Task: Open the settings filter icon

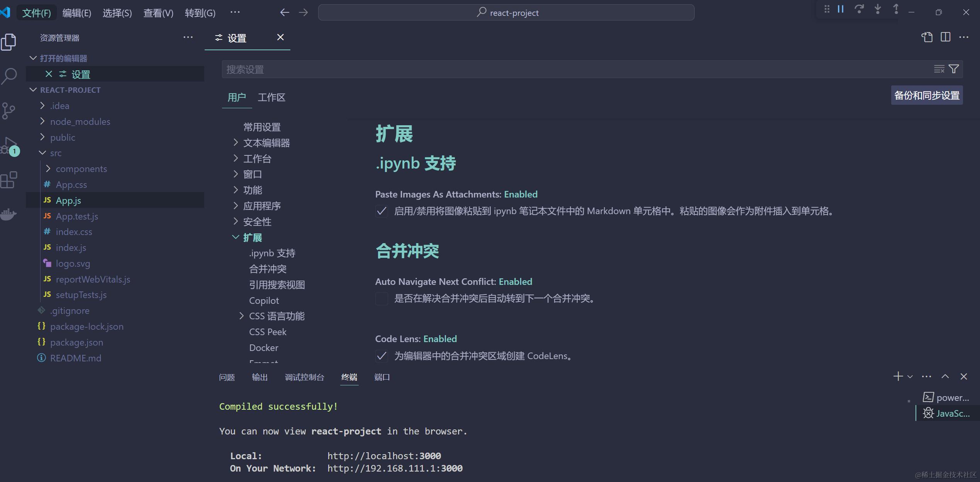Action: point(954,69)
